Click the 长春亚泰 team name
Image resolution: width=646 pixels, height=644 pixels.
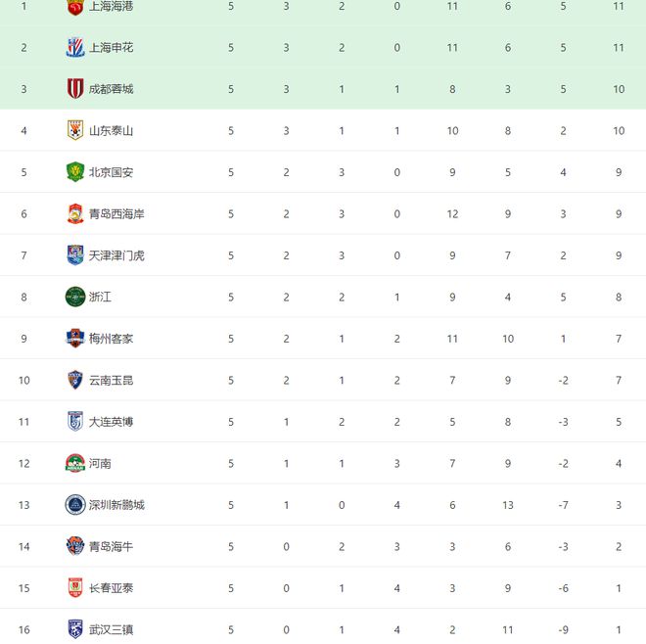point(111,588)
